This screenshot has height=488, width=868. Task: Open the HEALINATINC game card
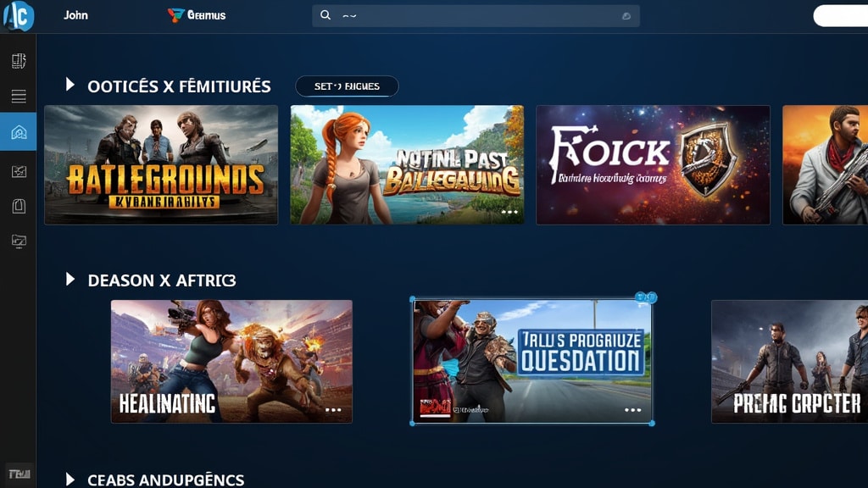tap(231, 361)
